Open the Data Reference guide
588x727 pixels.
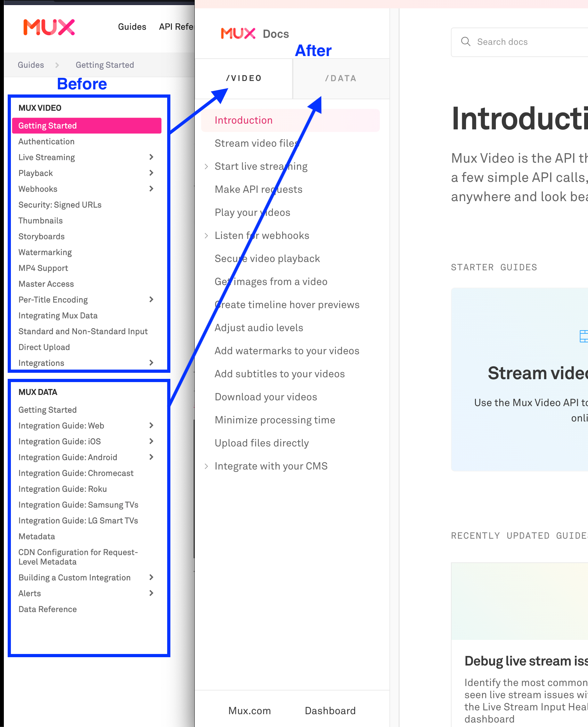tap(47, 609)
